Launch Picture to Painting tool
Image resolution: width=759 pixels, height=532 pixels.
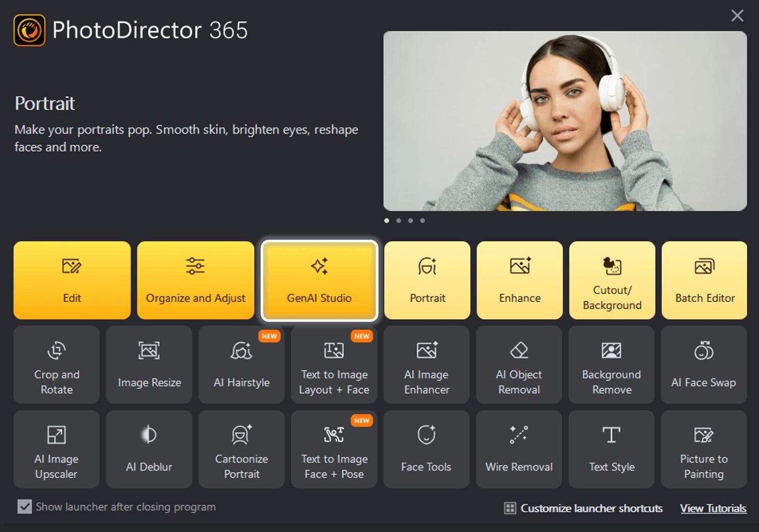pyautogui.click(x=704, y=449)
